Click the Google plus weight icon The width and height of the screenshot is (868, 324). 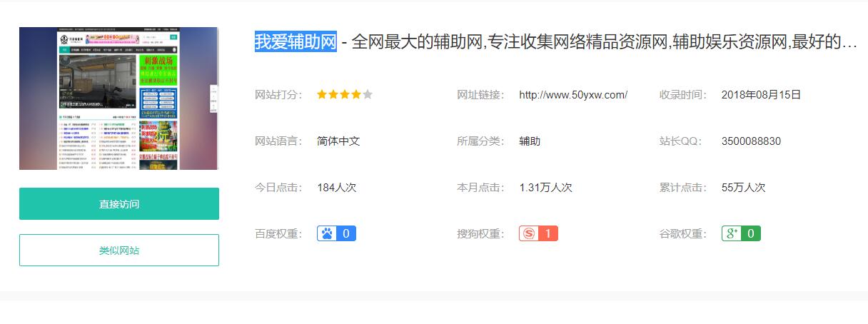click(732, 233)
